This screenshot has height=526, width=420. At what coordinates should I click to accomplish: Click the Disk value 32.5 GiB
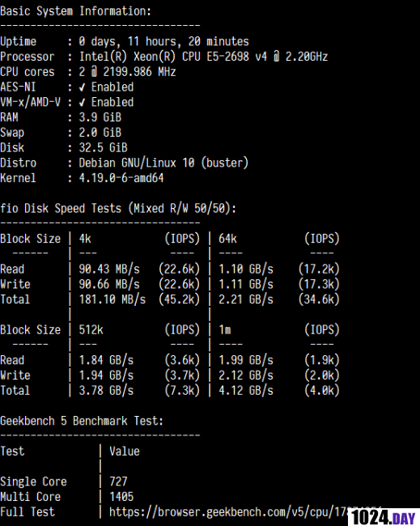[103, 147]
